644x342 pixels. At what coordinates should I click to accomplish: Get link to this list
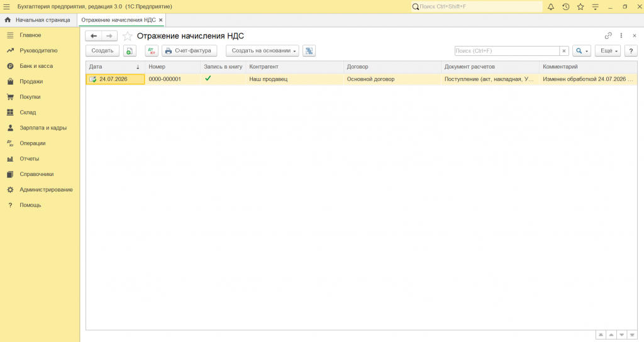(608, 36)
